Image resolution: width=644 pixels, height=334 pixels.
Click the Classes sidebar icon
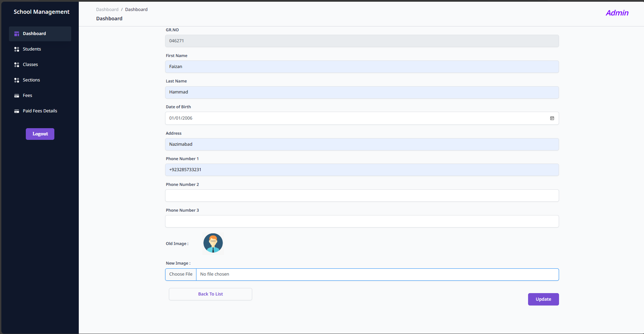[x=17, y=65]
